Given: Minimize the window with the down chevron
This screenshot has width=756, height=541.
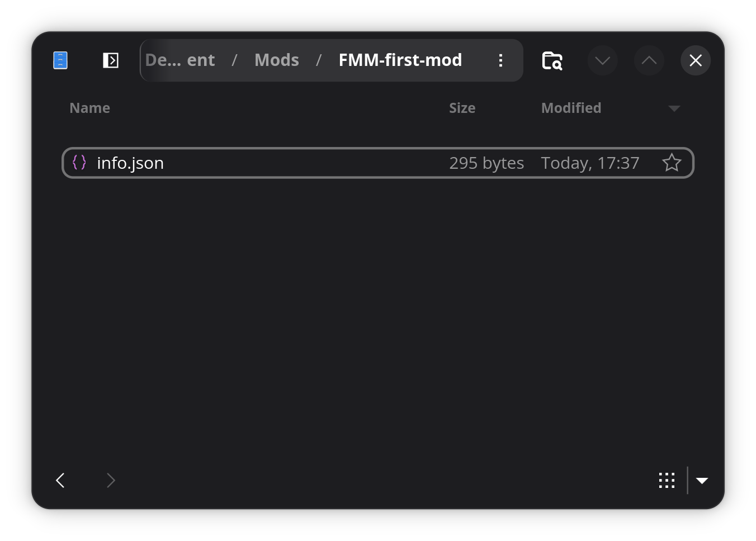Looking at the screenshot, I should tap(602, 60).
